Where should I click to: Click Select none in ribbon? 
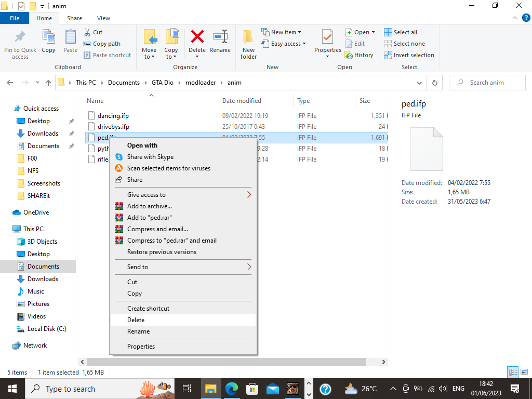click(404, 44)
